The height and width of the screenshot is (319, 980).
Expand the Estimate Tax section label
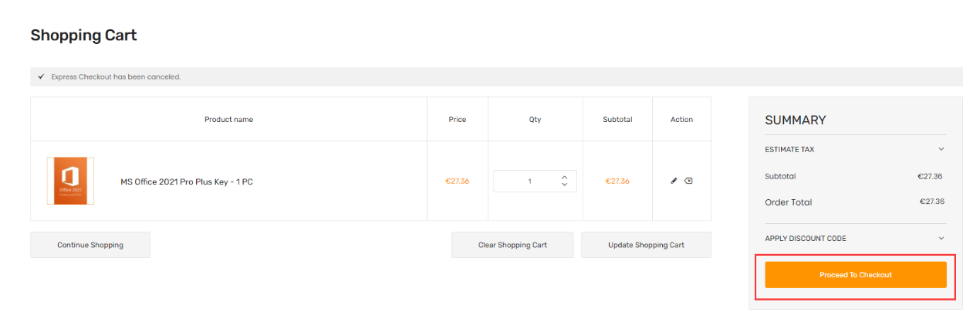click(789, 149)
